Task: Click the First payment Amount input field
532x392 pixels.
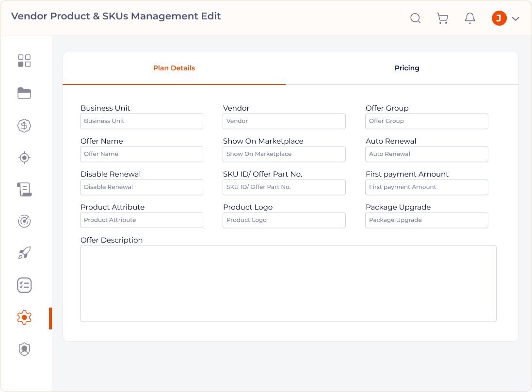Action: 426,187
